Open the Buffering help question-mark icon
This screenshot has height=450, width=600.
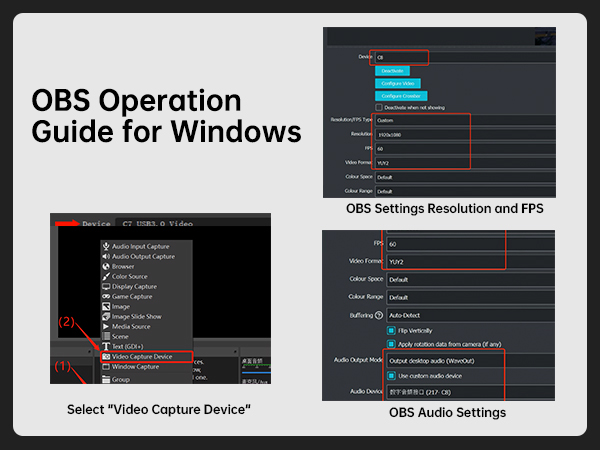click(x=379, y=315)
